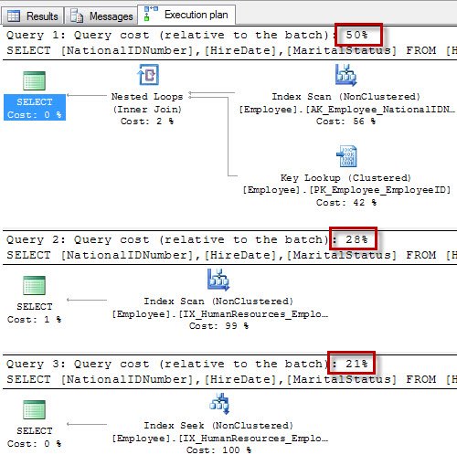This screenshot has width=457, height=476.
Task: Select the Query 2 Index Scan icon
Action: click(218, 280)
